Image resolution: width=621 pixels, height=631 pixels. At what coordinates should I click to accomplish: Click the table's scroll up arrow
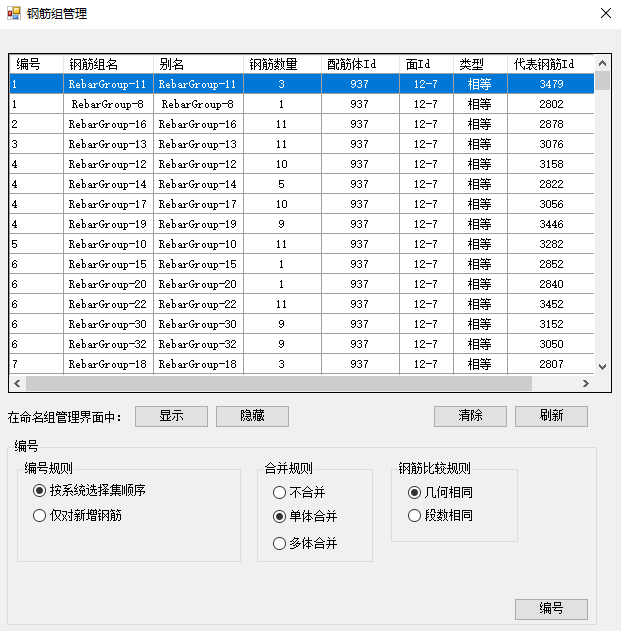pyautogui.click(x=602, y=63)
